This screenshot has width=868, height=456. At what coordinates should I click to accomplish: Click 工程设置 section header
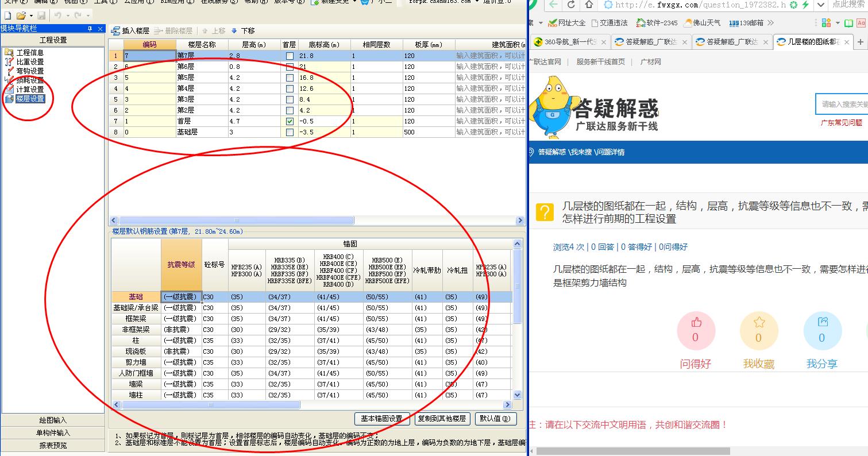53,40
